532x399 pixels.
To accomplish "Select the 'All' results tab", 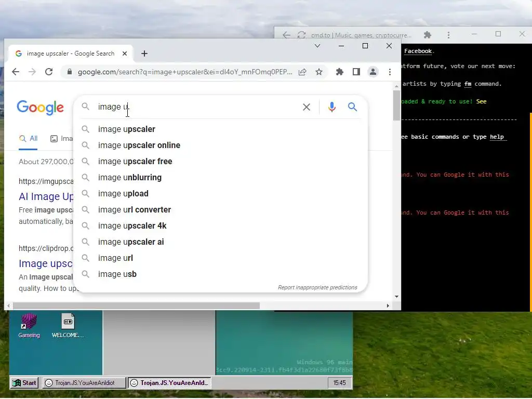I will pos(28,138).
